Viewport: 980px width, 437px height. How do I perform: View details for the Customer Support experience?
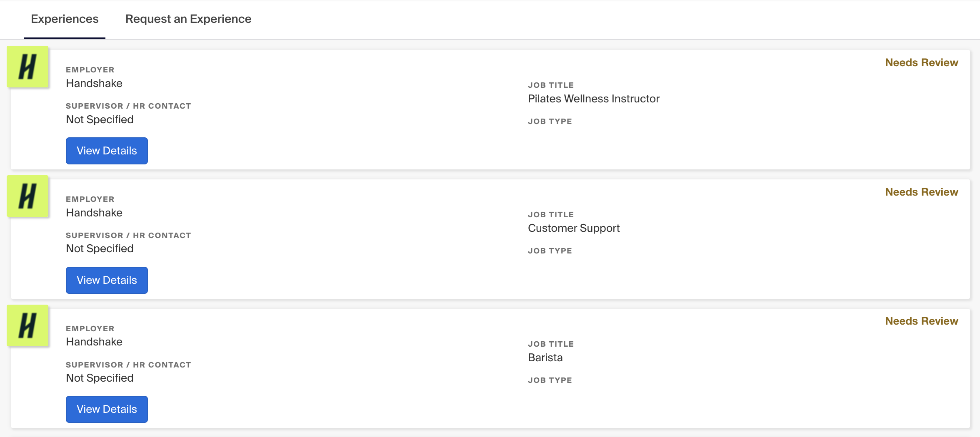107,280
